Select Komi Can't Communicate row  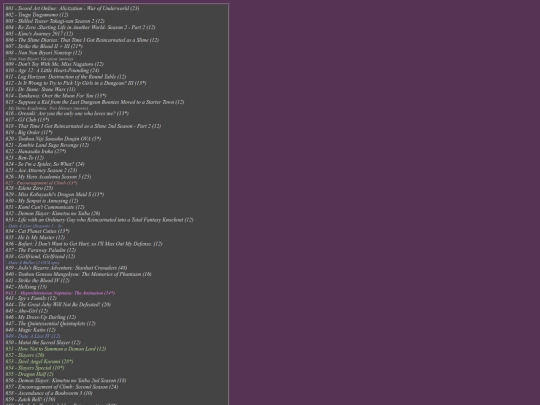[x=45, y=207]
